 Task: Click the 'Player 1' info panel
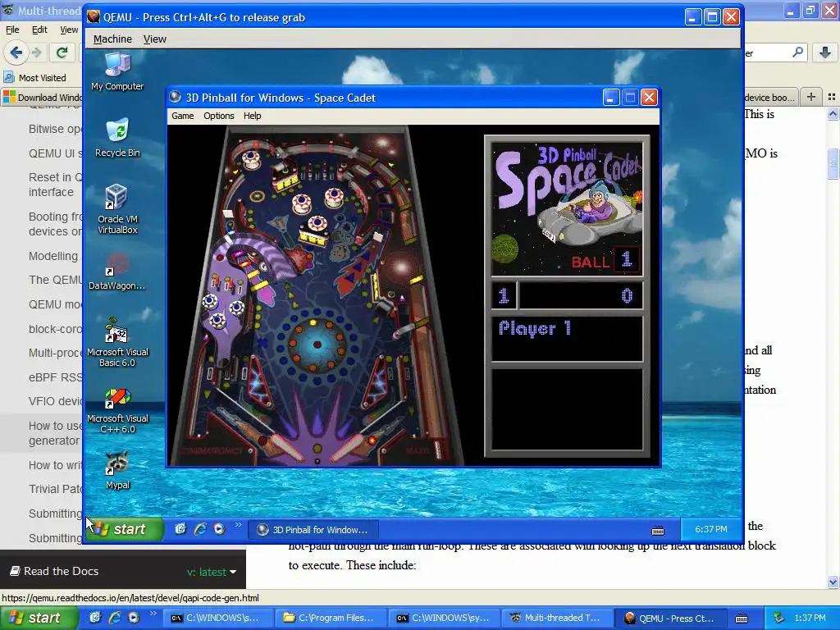tap(568, 339)
